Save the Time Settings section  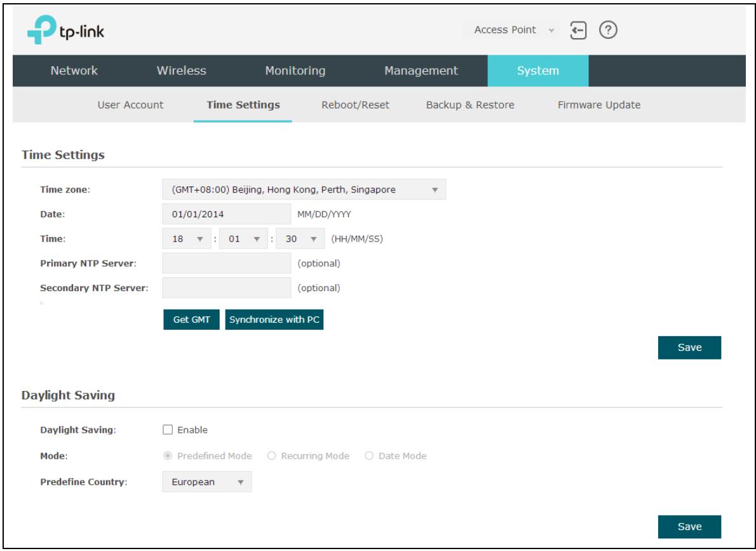coord(689,348)
